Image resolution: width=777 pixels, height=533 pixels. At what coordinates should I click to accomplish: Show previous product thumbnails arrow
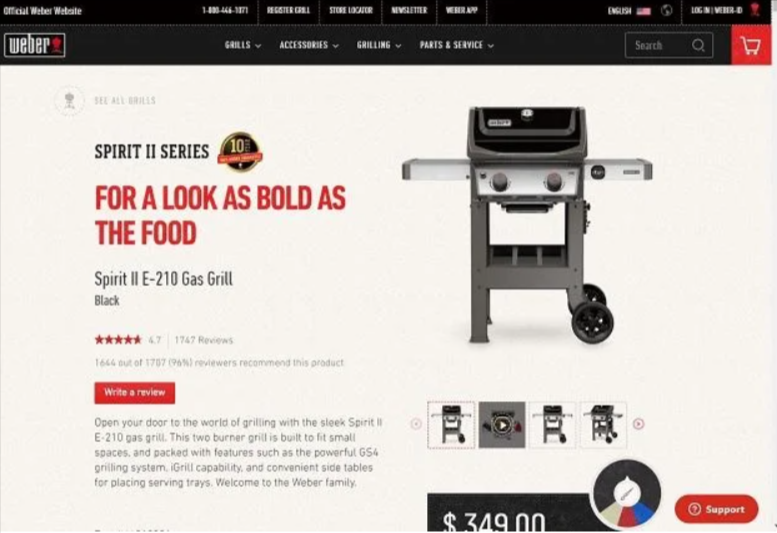coord(416,424)
